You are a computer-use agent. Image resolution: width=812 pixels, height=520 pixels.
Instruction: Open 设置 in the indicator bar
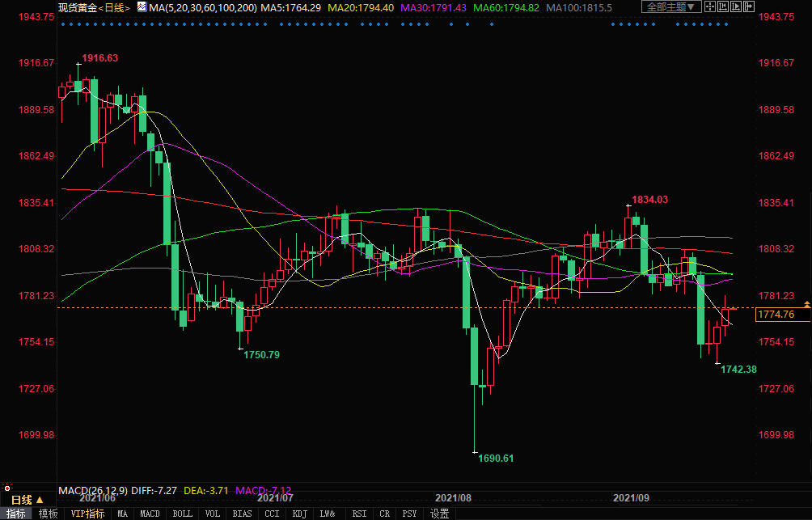(x=439, y=514)
